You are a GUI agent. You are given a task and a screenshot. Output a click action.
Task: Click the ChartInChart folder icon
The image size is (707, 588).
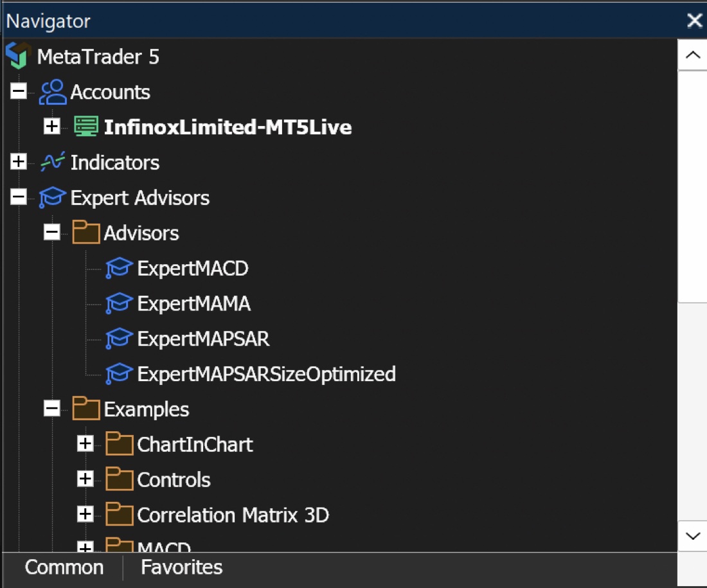120,443
